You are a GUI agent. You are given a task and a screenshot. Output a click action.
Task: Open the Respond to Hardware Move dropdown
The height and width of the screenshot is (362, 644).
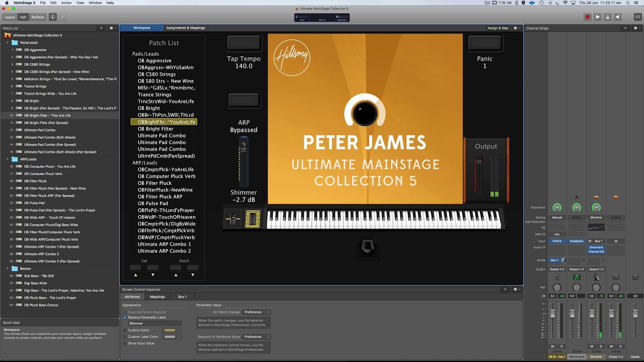click(x=257, y=337)
